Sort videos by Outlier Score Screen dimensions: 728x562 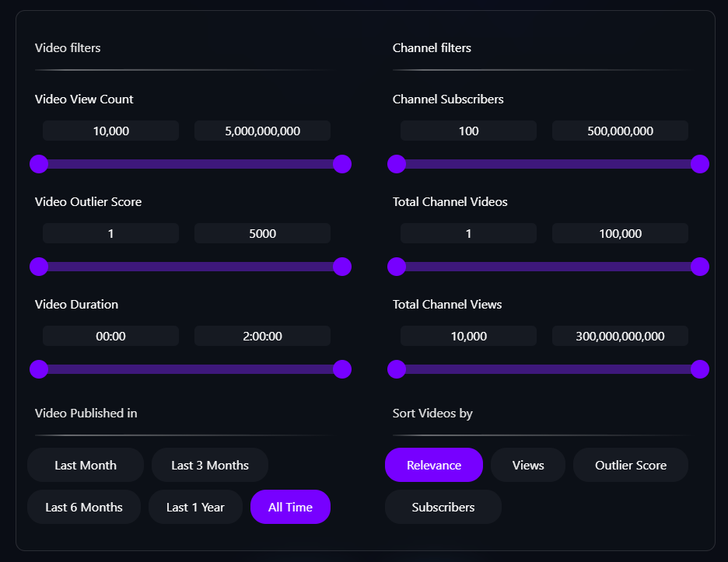[631, 465]
